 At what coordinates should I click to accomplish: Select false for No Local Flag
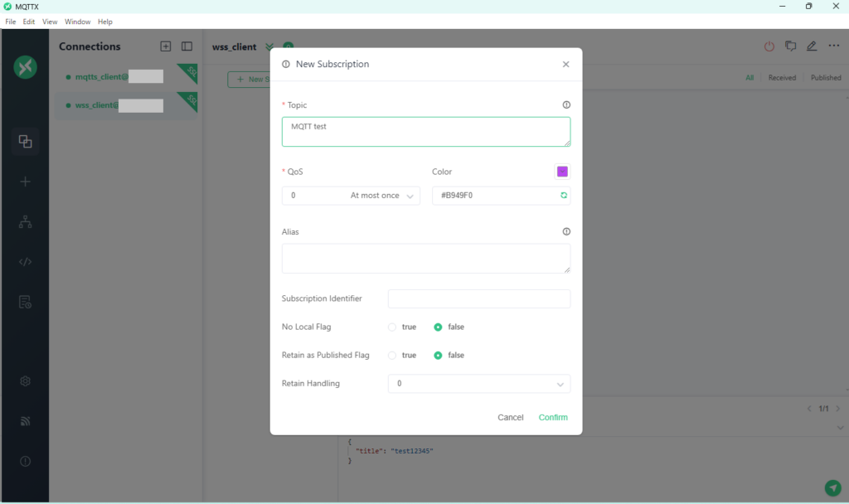tap(439, 327)
